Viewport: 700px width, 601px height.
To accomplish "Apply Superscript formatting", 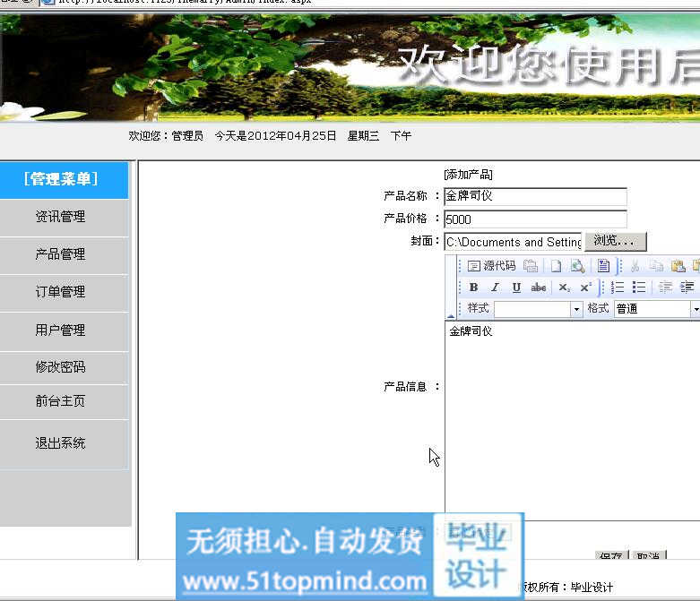I will 585,288.
